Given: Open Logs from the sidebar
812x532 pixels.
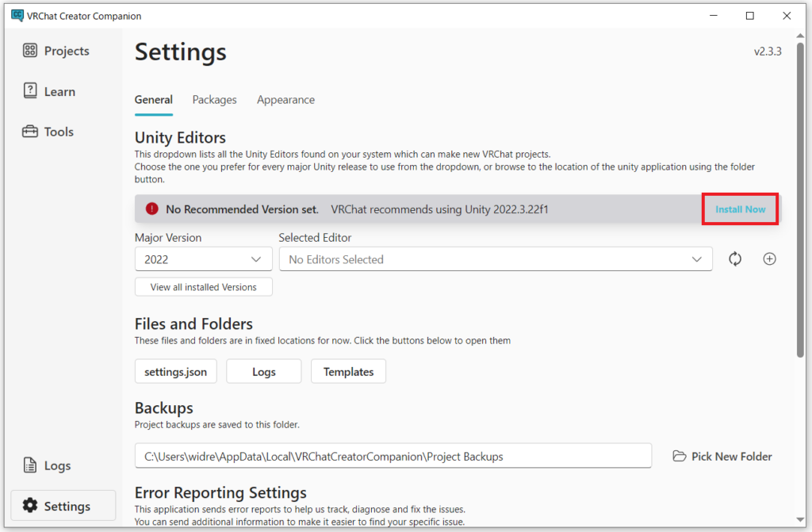Looking at the screenshot, I should (47, 465).
